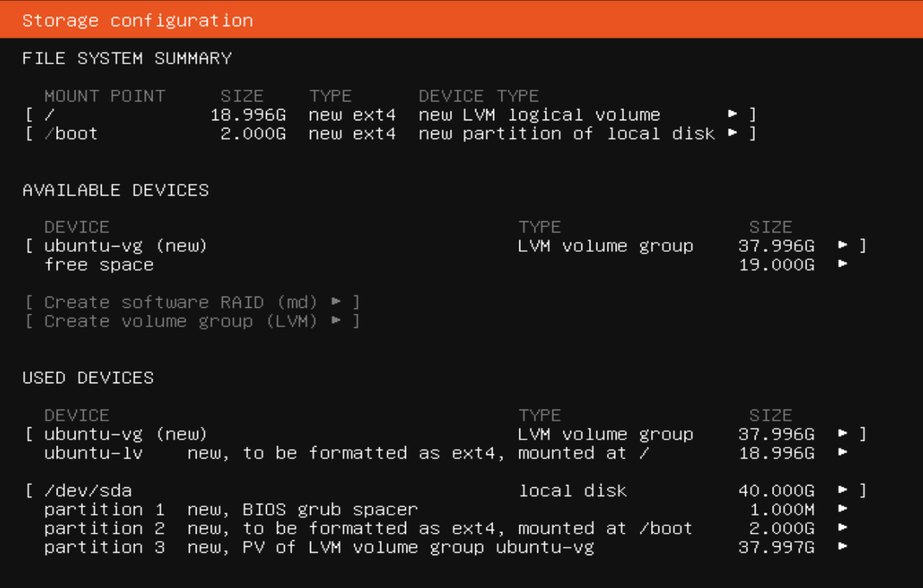Open the arrow menu for /boot mount
This screenshot has width=923, height=588.
(733, 133)
